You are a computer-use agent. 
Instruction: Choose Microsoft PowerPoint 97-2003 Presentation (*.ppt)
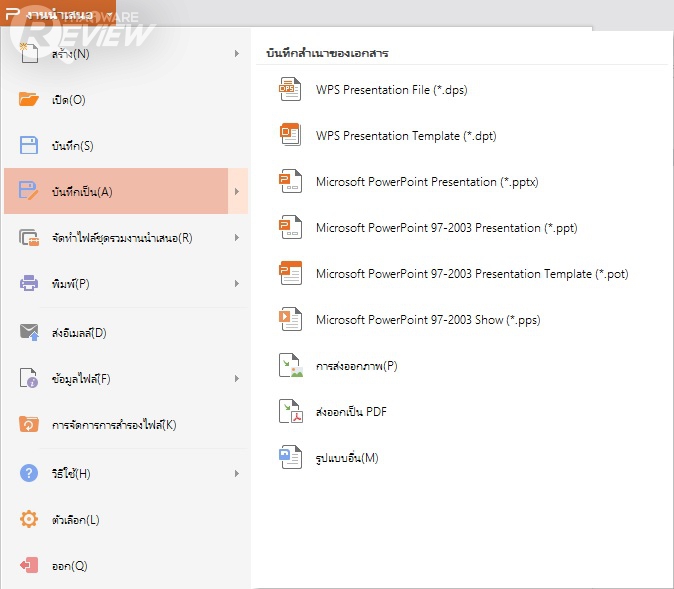pyautogui.click(x=446, y=228)
